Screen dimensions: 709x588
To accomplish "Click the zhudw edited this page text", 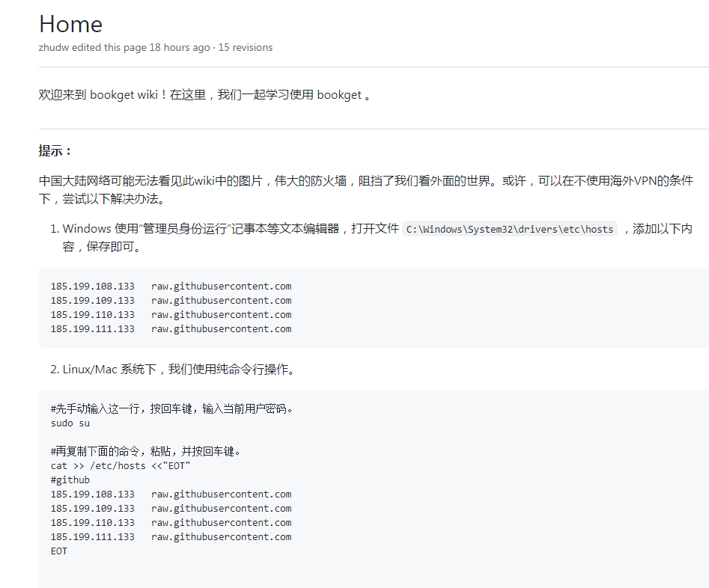I will point(124,47).
